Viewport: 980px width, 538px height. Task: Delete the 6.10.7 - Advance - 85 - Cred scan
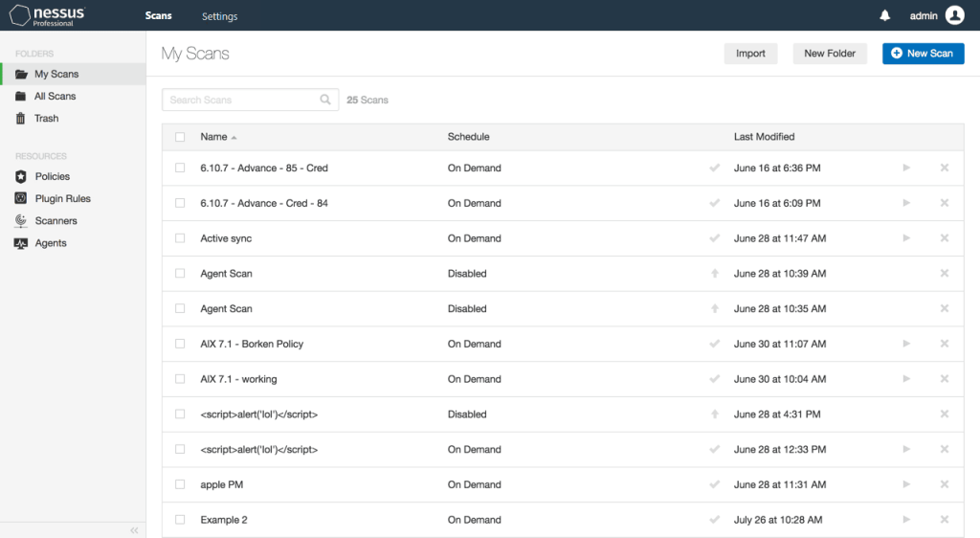click(x=945, y=168)
